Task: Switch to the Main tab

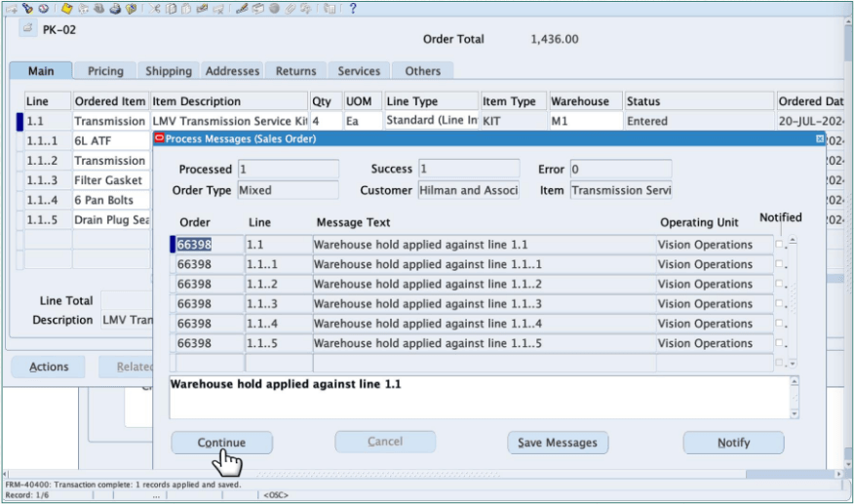Action: point(41,71)
